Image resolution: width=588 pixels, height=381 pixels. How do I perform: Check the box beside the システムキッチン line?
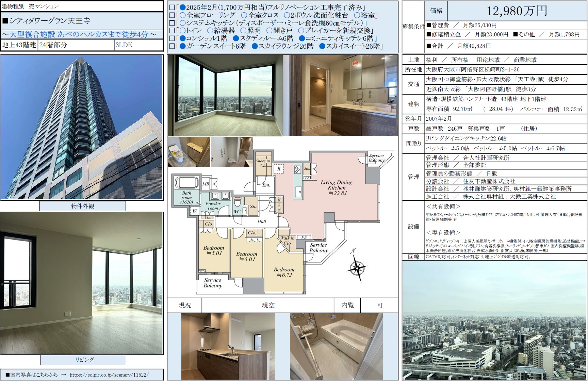click(172, 23)
